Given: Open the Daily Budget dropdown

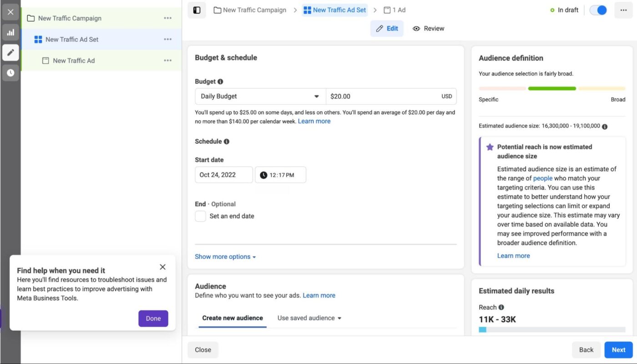Looking at the screenshot, I should click(260, 96).
